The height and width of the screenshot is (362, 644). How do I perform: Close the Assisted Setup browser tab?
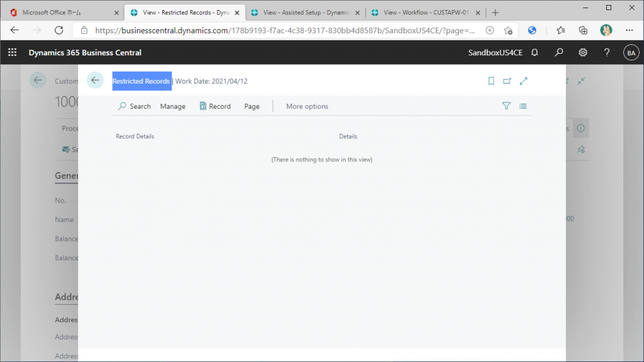tap(357, 13)
